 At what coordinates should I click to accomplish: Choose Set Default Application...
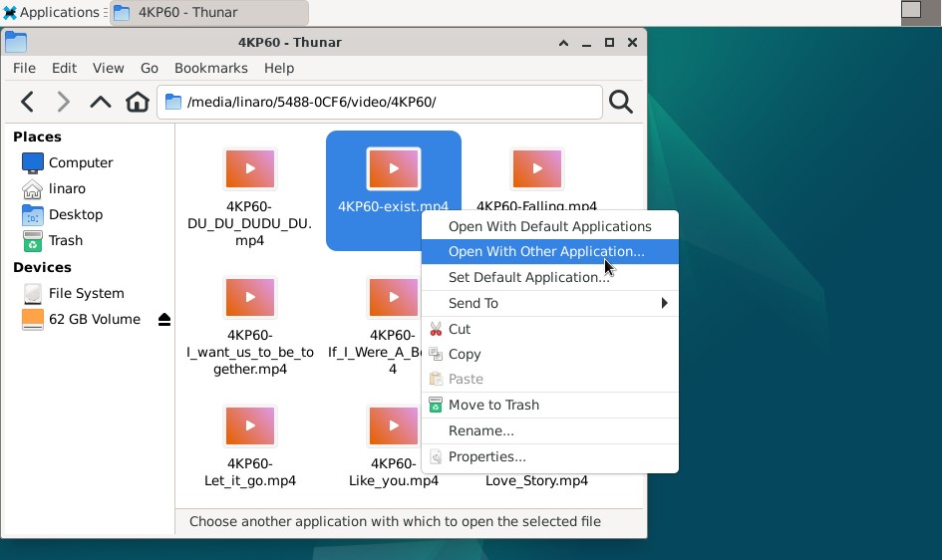click(x=549, y=277)
